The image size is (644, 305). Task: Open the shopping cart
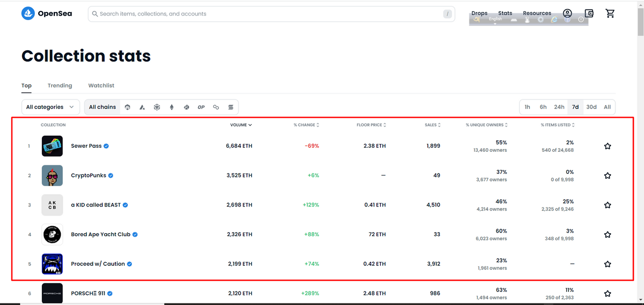(610, 14)
